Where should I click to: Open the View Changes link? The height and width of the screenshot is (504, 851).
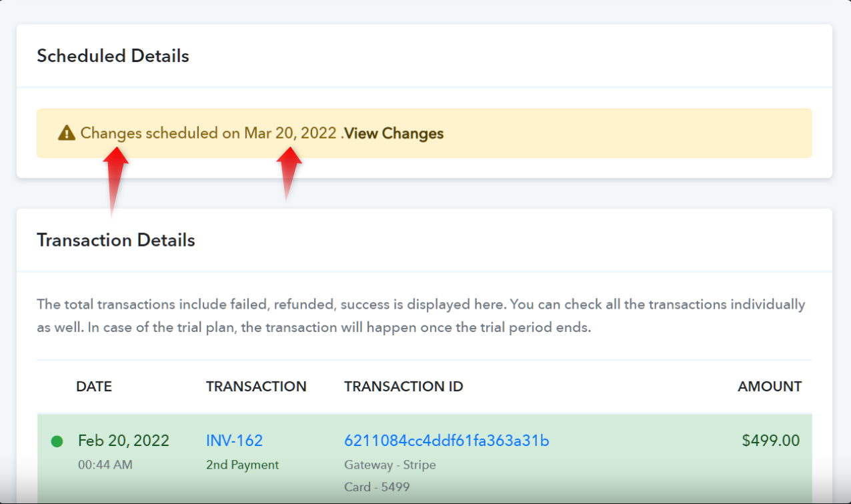click(x=394, y=133)
